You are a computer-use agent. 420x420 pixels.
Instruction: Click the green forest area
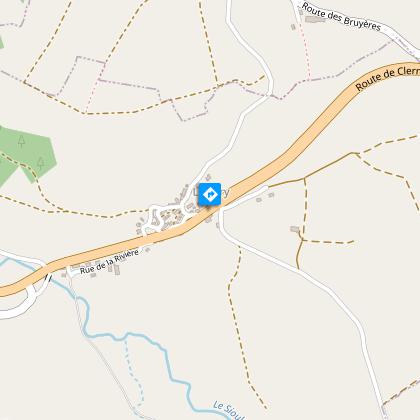point(28,154)
